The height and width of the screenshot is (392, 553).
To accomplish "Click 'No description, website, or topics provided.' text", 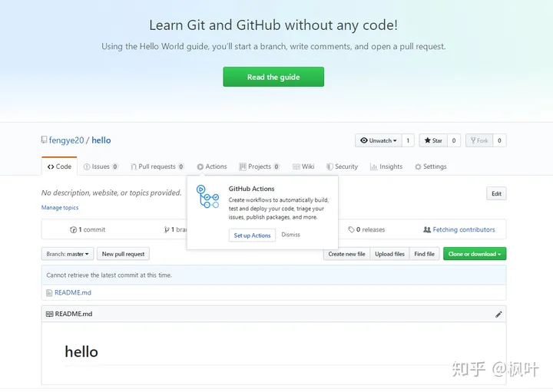I will [x=111, y=193].
